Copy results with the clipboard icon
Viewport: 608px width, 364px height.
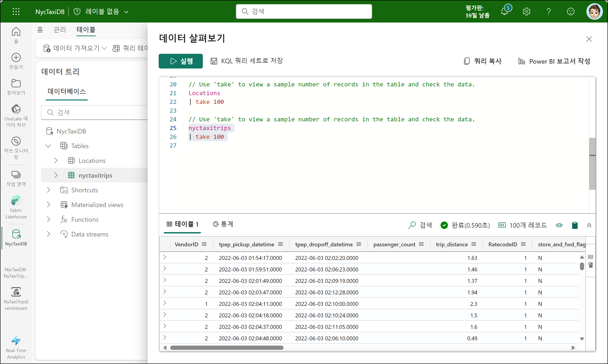(575, 225)
